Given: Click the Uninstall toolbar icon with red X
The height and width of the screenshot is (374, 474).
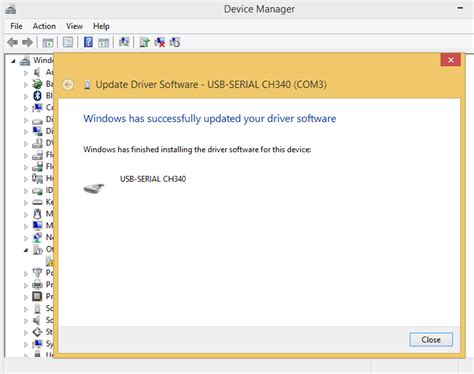Looking at the screenshot, I should (x=160, y=42).
